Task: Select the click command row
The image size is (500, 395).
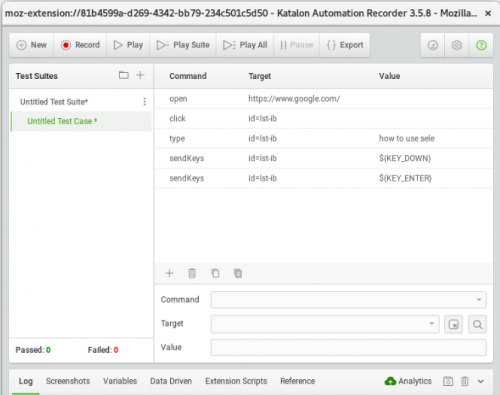Action: [323, 119]
